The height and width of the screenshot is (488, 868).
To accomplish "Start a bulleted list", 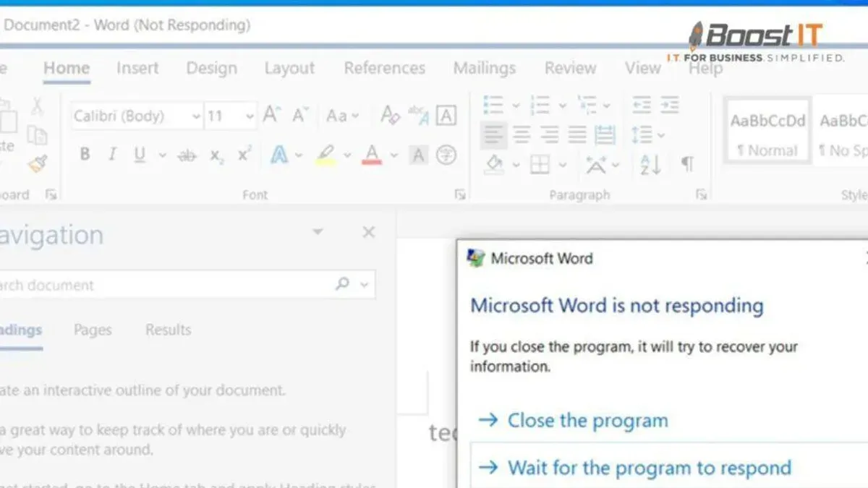I will click(x=493, y=105).
